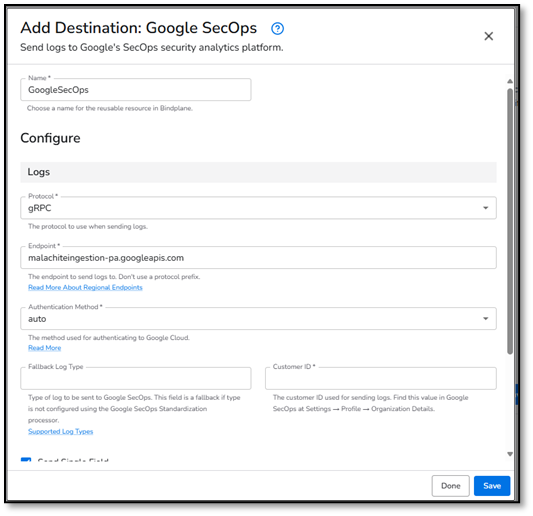Click the scrollbar up arrow
The width and height of the screenshot is (533, 516).
[510, 81]
